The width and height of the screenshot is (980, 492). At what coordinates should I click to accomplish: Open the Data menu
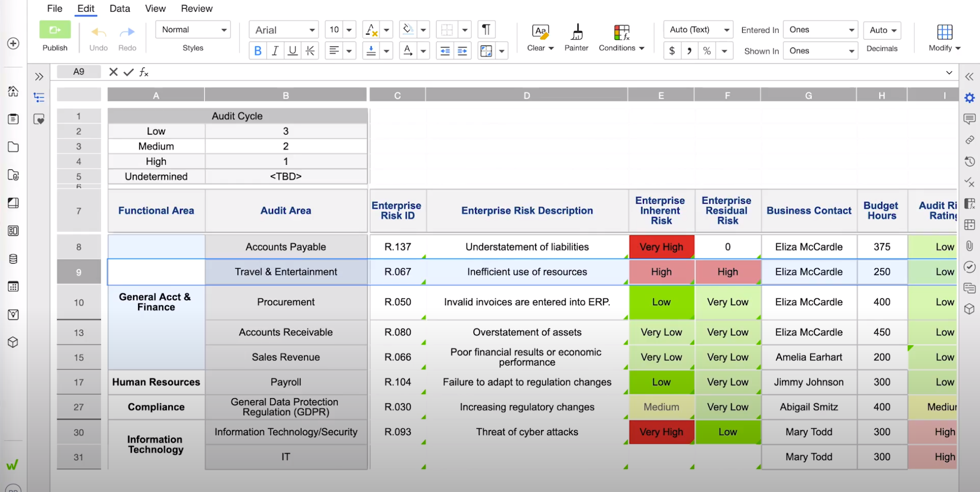pyautogui.click(x=120, y=9)
